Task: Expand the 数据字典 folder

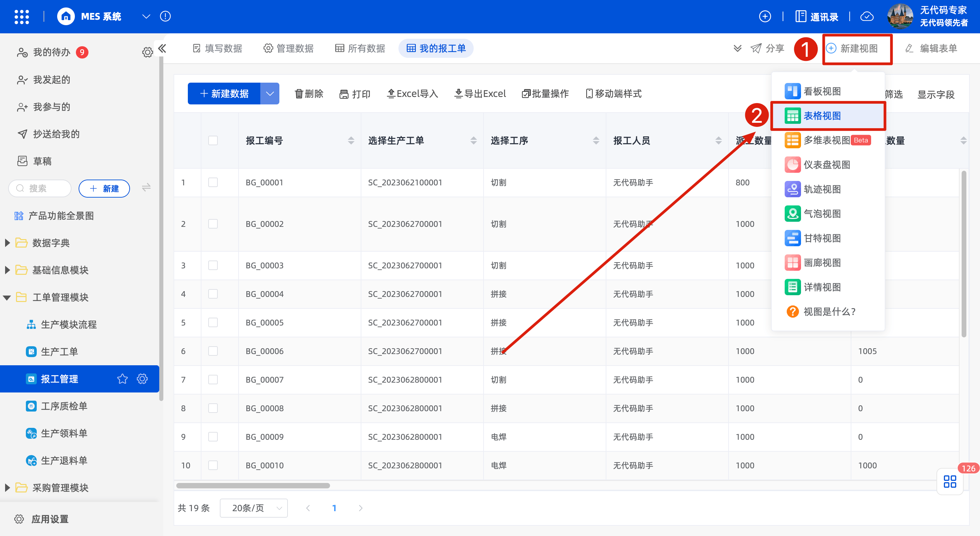Action: [7, 243]
